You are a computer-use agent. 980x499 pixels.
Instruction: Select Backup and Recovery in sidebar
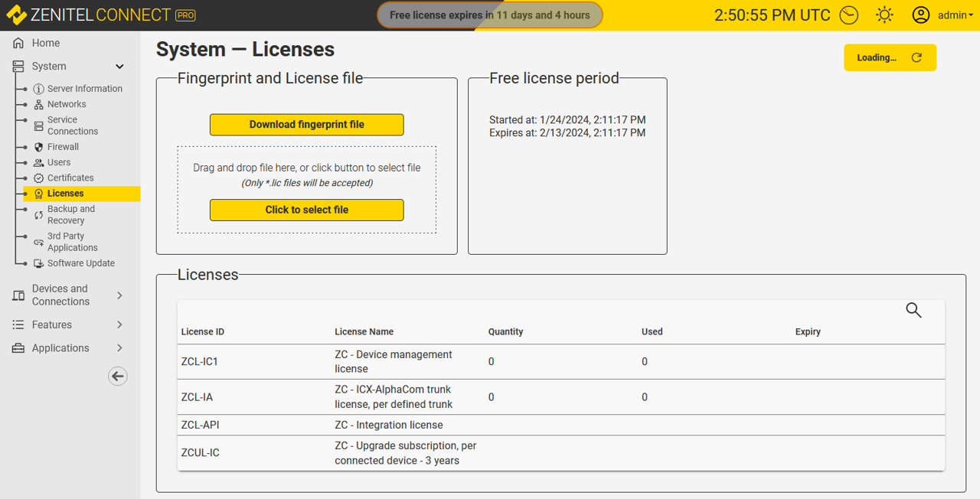[x=70, y=215]
